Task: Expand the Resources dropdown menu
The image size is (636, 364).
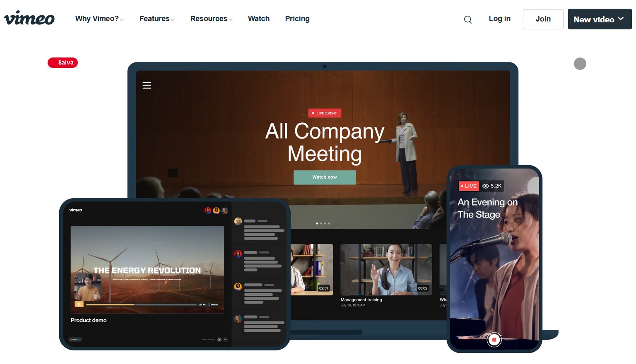Action: pyautogui.click(x=211, y=19)
